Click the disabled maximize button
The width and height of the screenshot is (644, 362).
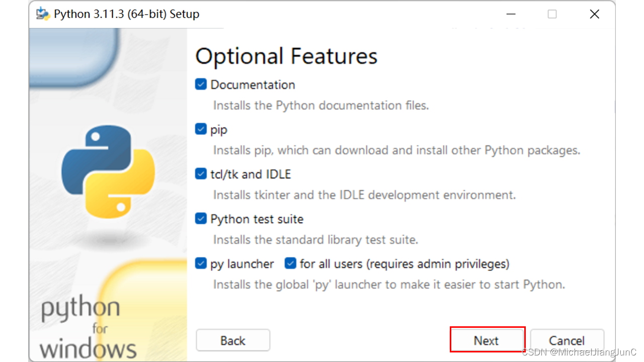tap(552, 14)
